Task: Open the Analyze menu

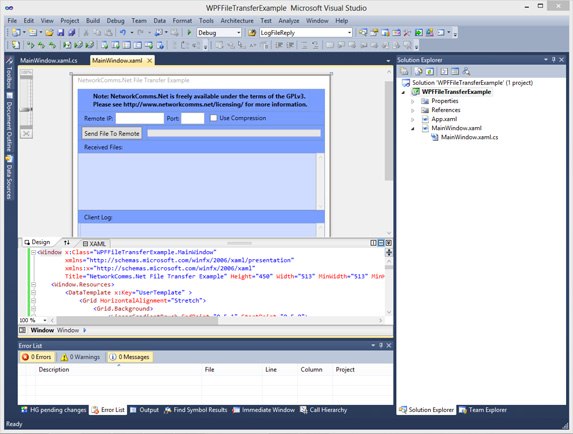Action: click(289, 21)
